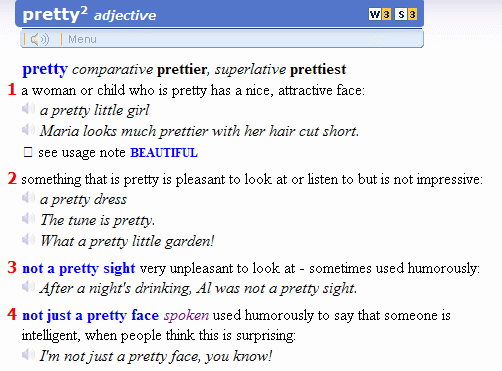
Task: Click the blue headword 'pretty'
Action: (x=45, y=70)
